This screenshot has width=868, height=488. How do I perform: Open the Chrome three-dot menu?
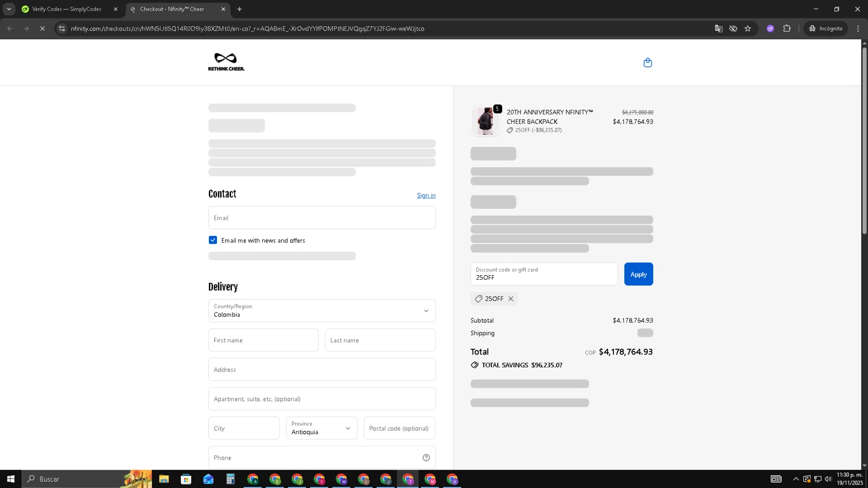[x=858, y=28]
